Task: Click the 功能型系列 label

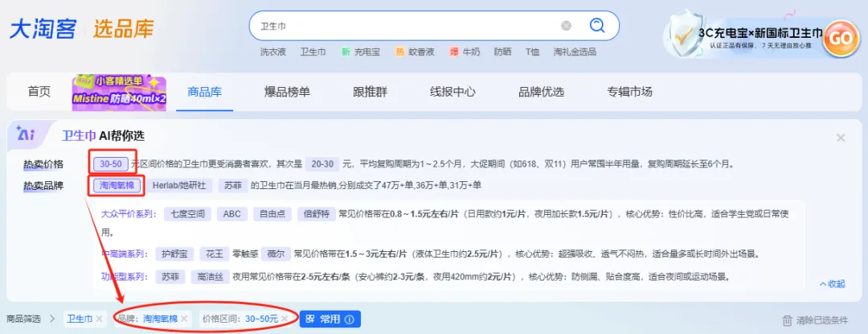Action: pos(125,276)
